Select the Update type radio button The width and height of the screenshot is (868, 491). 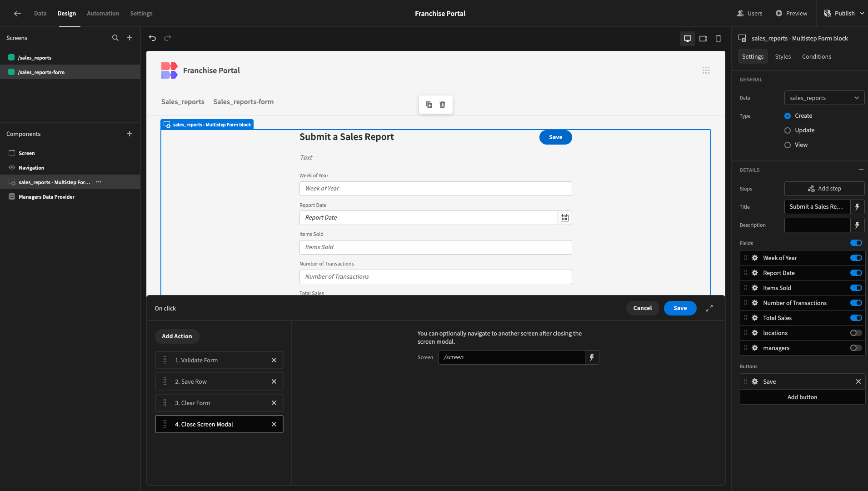tap(788, 130)
